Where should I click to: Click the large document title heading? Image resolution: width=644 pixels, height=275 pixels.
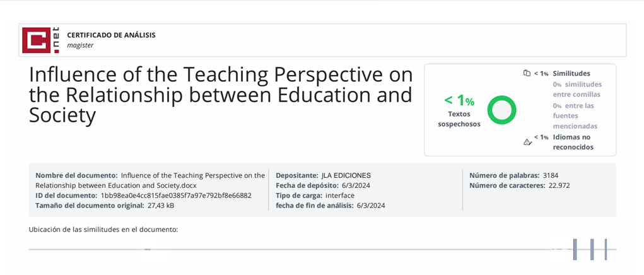pos(221,95)
